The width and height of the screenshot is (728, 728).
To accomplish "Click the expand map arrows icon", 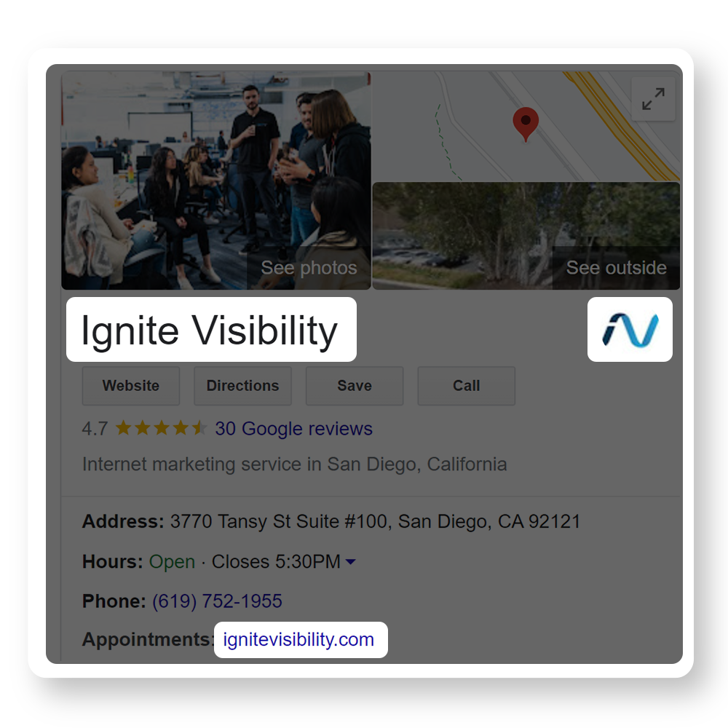I will pos(653,99).
